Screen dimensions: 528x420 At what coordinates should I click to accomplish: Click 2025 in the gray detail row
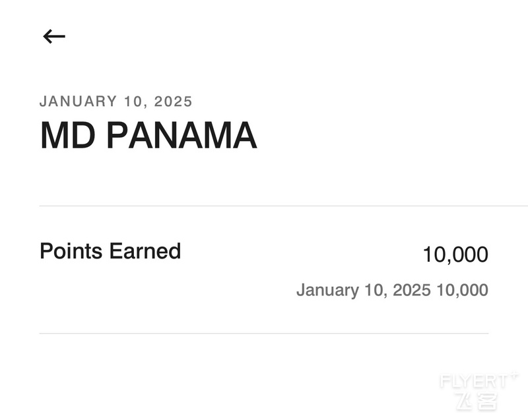pyautogui.click(x=412, y=290)
